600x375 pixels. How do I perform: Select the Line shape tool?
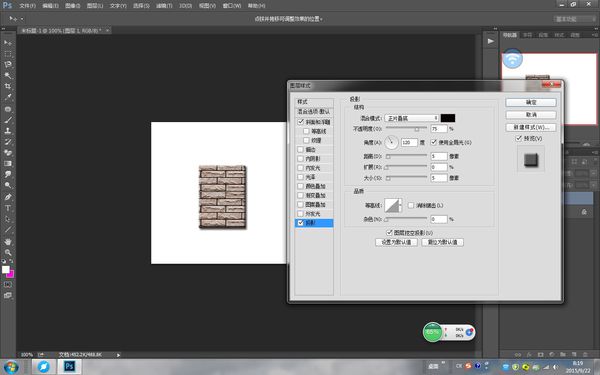(x=8, y=230)
